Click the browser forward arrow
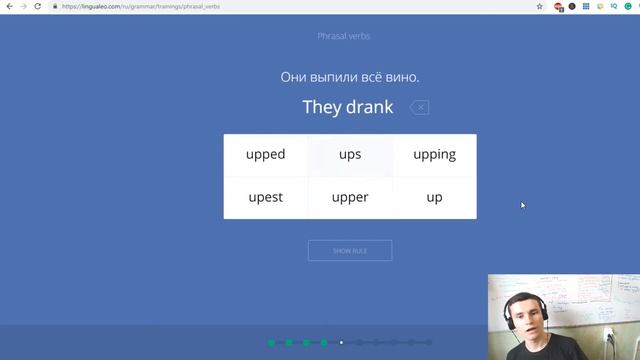The width and height of the screenshot is (640, 360). click(23, 7)
